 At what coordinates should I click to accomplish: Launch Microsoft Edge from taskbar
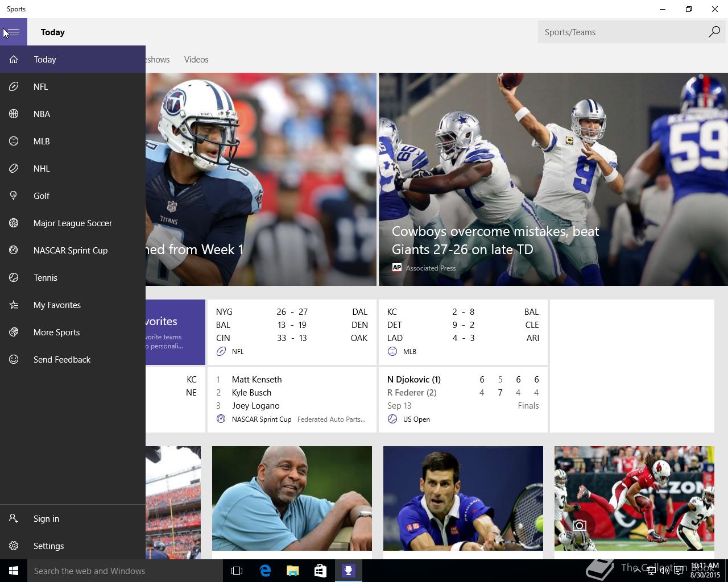265,571
